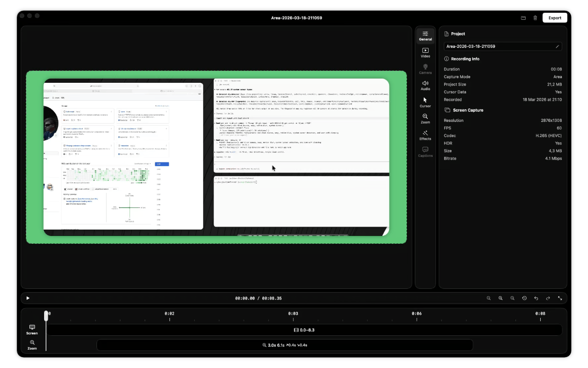Select the General settings tab

pos(425,36)
